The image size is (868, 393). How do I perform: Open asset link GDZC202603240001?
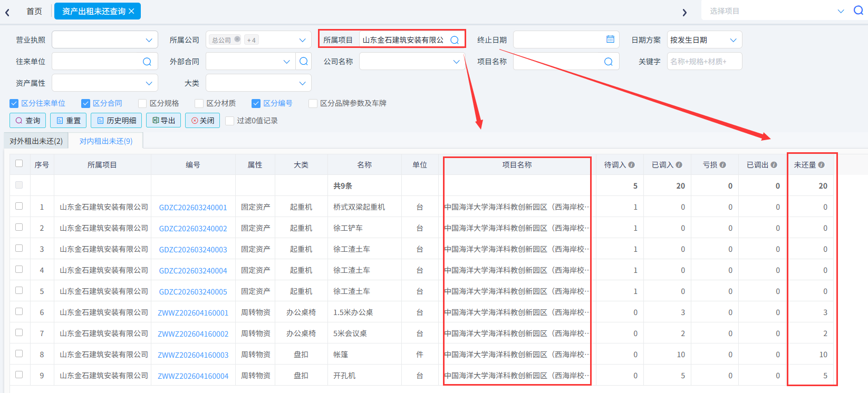[193, 208]
